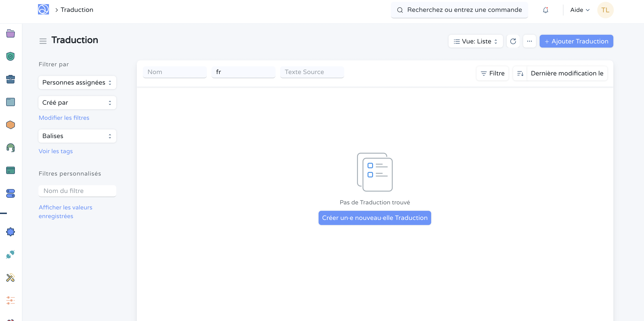644x321 pixels.
Task: Expand the Créé par filter dropdown
Action: click(x=77, y=103)
